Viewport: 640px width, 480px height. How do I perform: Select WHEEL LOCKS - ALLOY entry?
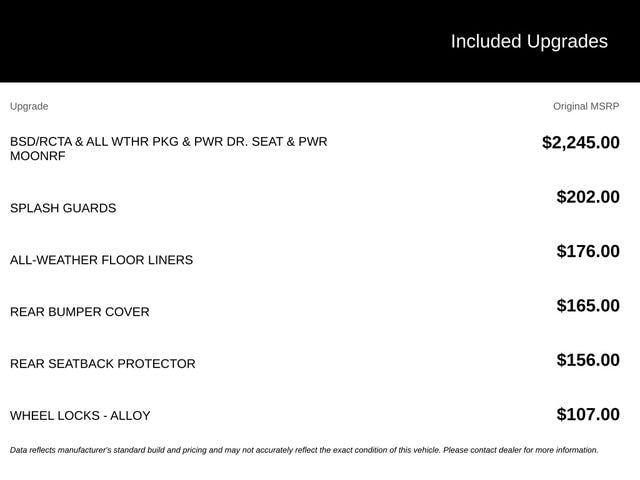(80, 416)
